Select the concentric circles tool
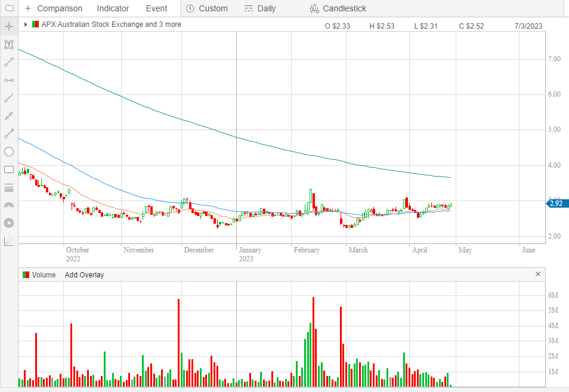Image resolution: width=569 pixels, height=392 pixels. tap(9, 223)
